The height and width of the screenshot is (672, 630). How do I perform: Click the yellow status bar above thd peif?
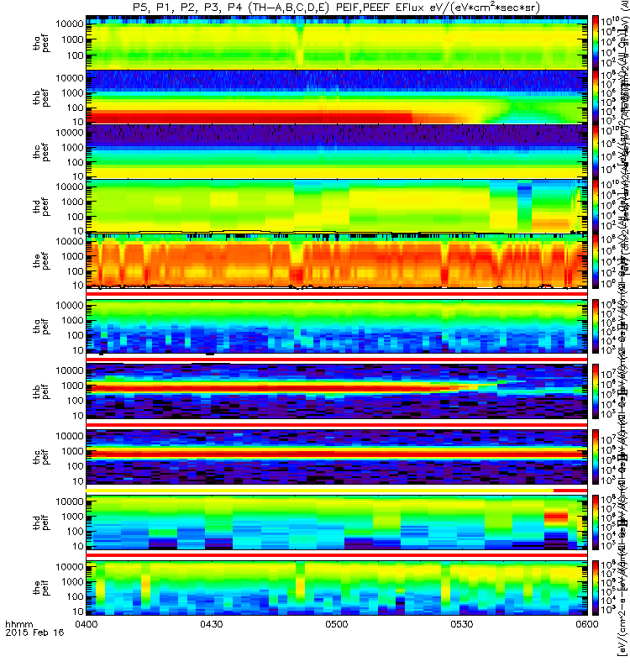pyautogui.click(x=320, y=490)
